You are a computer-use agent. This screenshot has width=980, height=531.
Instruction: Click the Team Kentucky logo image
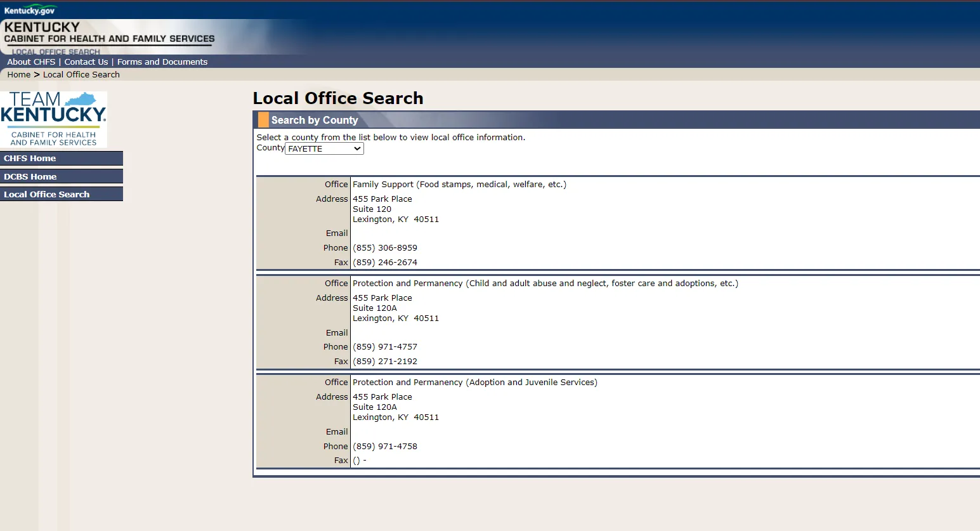(53, 119)
